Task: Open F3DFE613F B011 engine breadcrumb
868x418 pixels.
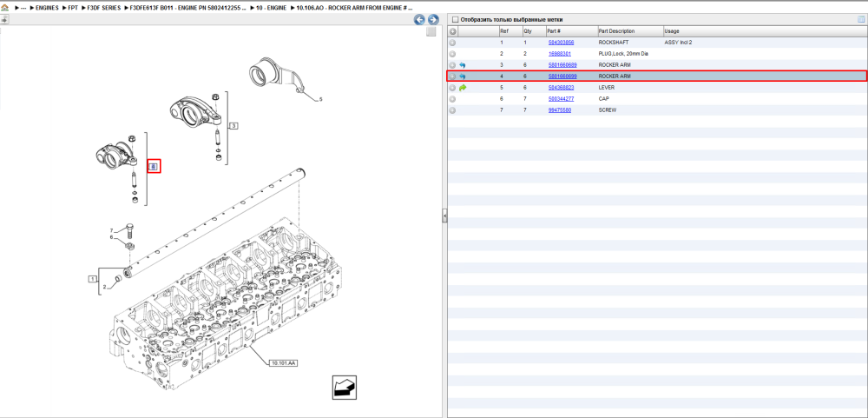Action: (x=188, y=8)
